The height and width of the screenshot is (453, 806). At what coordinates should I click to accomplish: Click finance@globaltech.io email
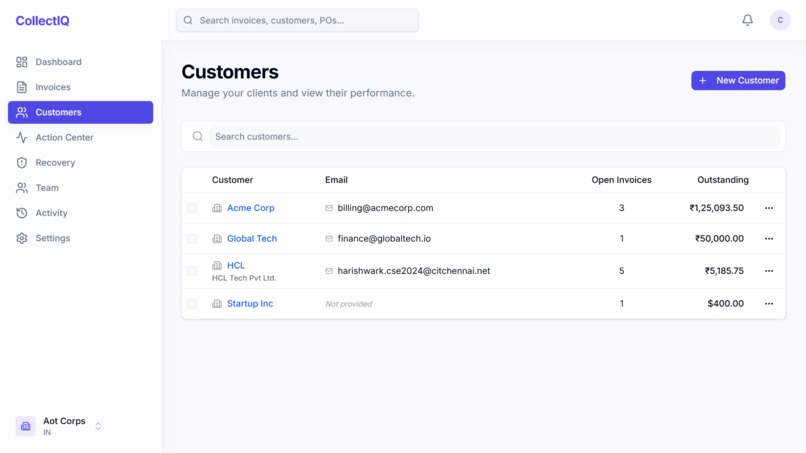coord(384,239)
